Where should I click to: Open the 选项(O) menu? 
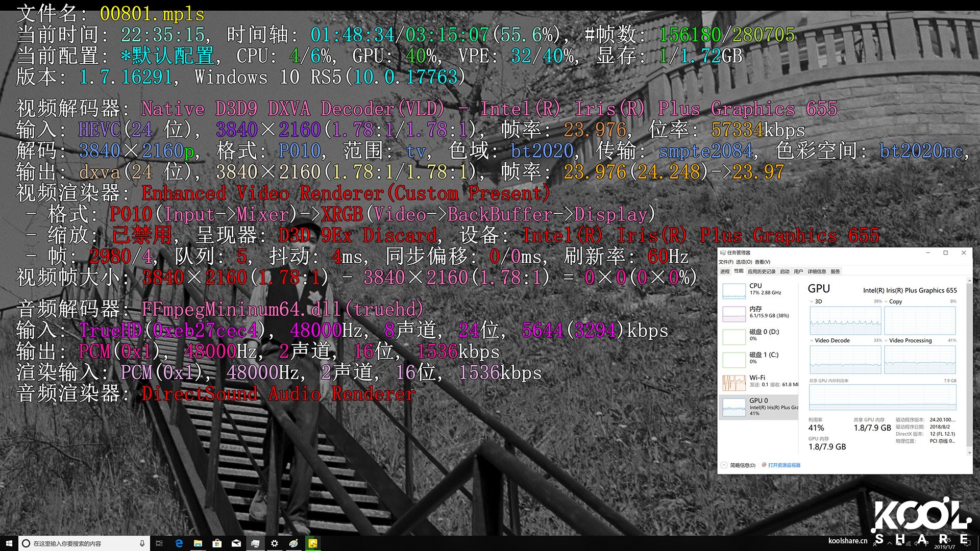744,262
